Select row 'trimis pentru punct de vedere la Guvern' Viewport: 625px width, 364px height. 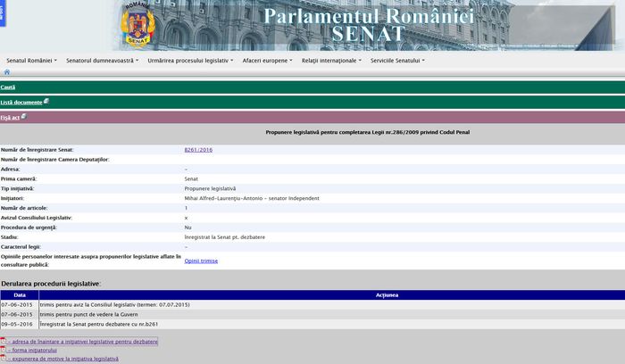coord(312,314)
